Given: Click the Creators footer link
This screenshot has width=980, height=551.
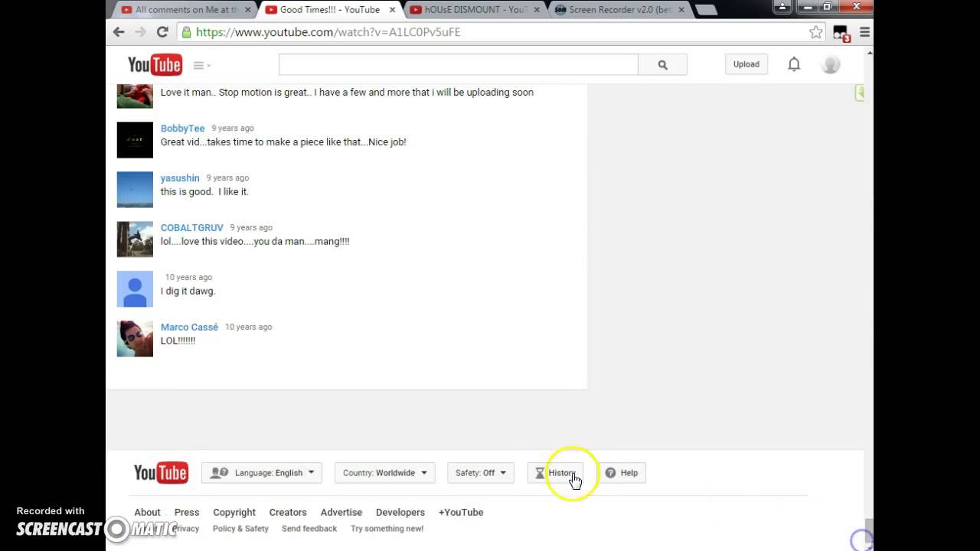Looking at the screenshot, I should (x=288, y=513).
